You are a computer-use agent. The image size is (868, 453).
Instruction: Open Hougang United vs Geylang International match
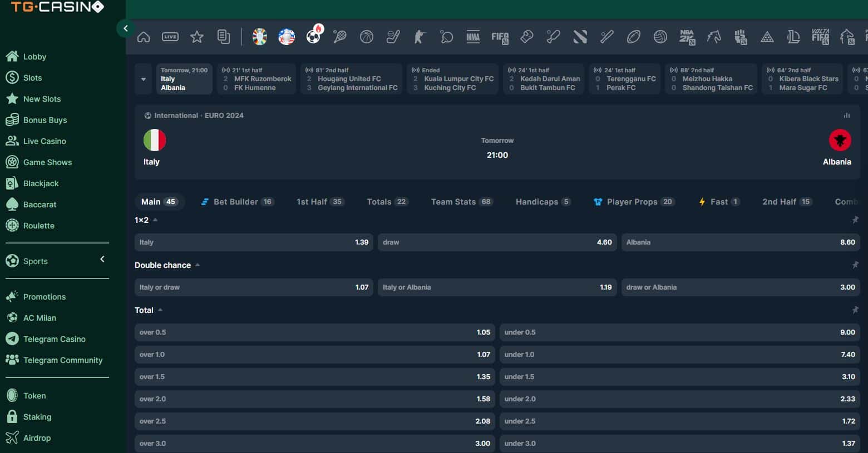coord(352,79)
